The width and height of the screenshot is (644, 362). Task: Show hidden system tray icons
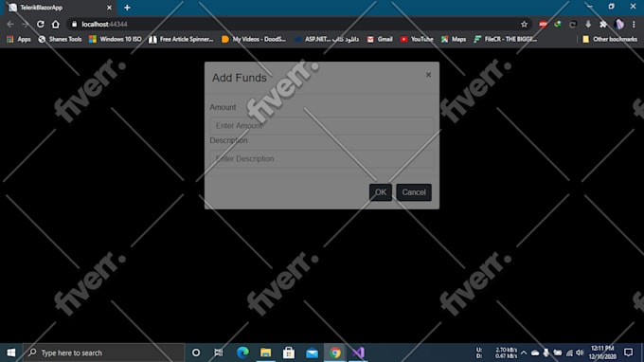click(x=524, y=353)
